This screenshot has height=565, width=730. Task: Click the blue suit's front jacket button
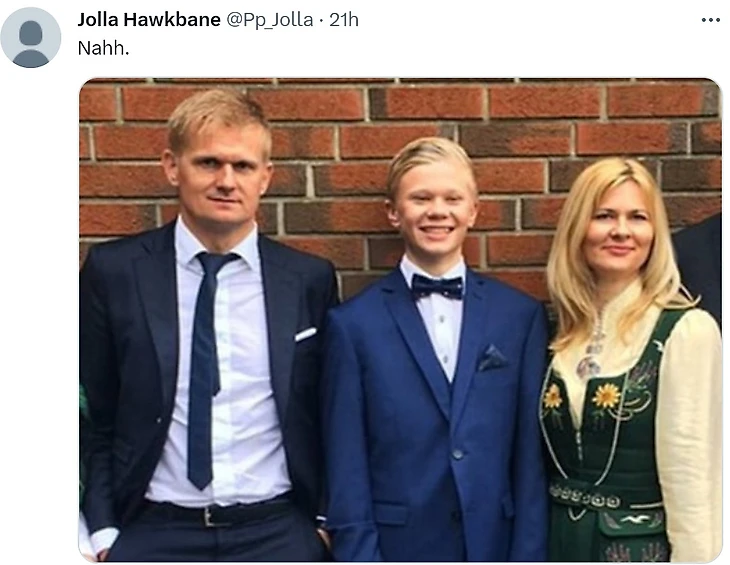click(458, 454)
